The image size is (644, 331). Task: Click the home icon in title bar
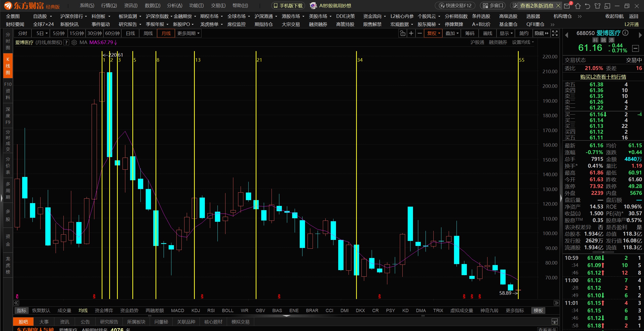pos(578,6)
